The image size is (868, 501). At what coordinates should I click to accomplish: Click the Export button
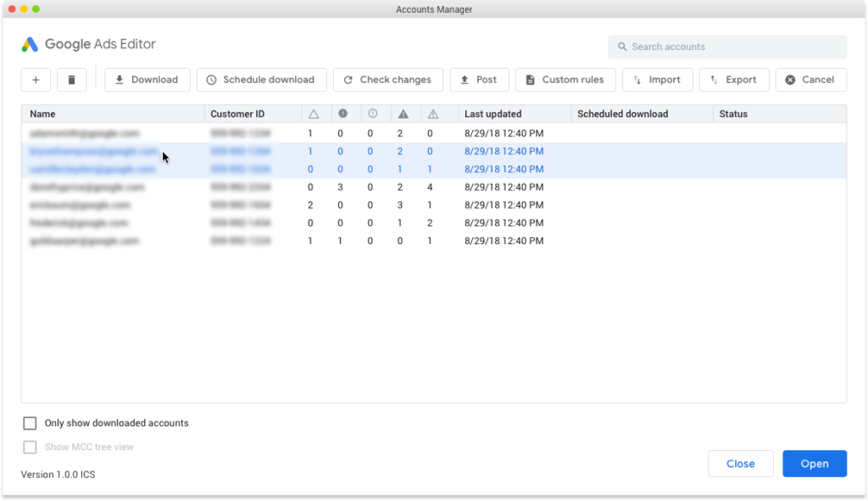coord(734,80)
